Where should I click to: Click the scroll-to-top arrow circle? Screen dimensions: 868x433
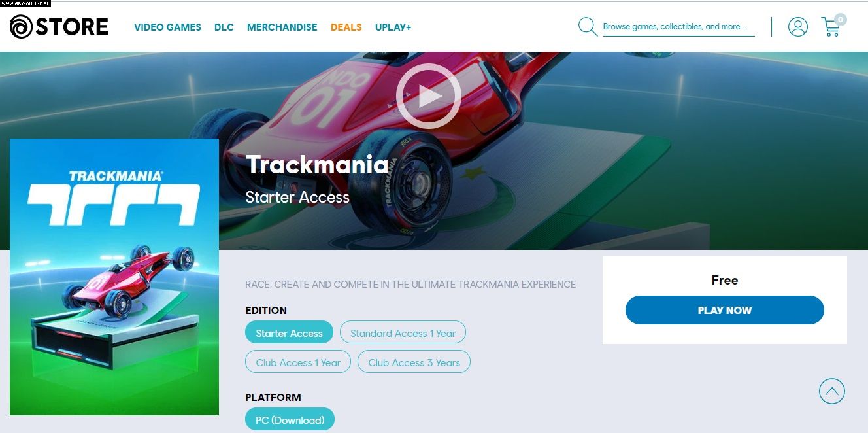click(831, 391)
